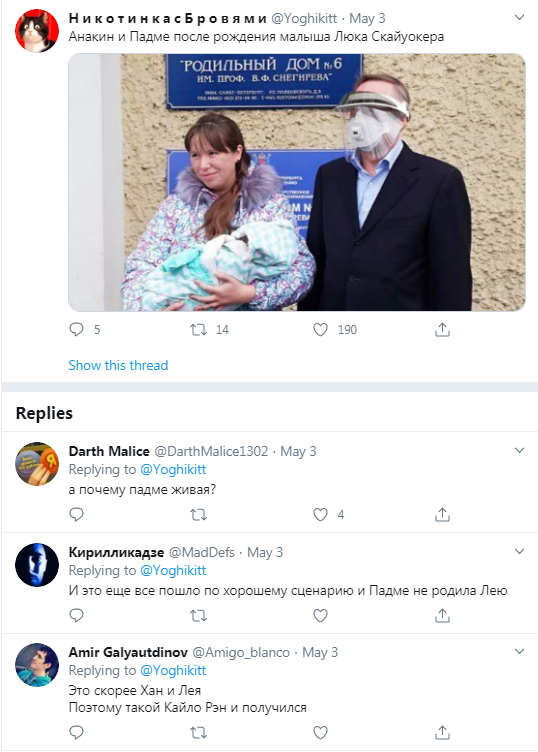Click the Show this thread link

coord(118,365)
